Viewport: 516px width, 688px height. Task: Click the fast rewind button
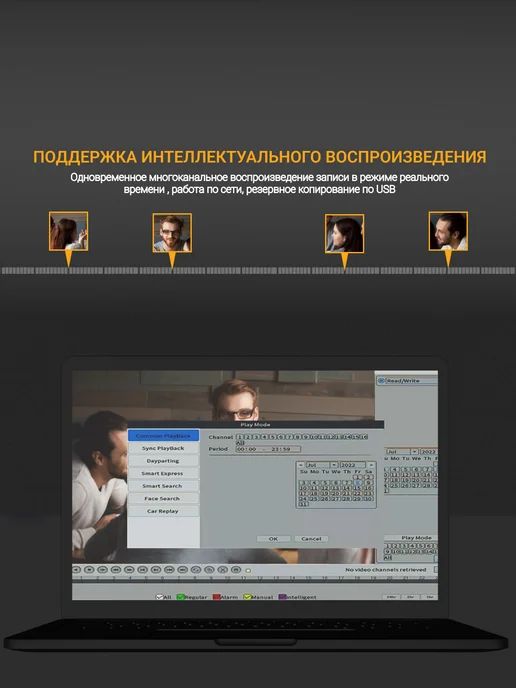[x=116, y=570]
